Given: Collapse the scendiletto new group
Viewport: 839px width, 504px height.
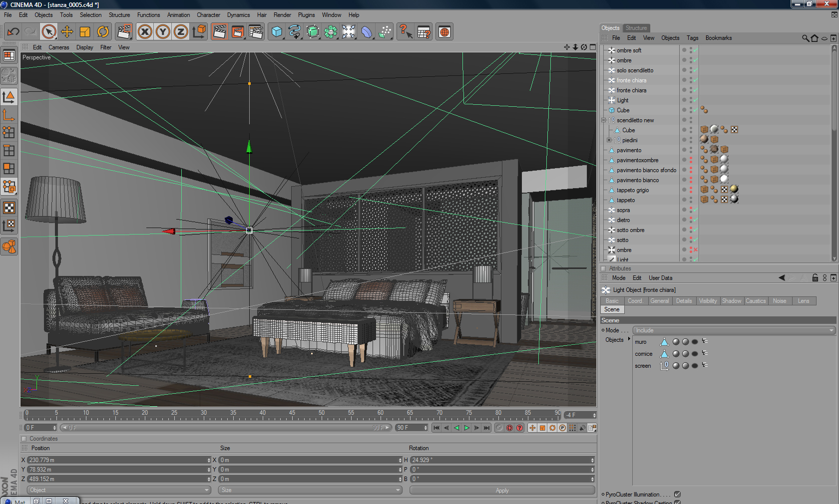Looking at the screenshot, I should 603,120.
